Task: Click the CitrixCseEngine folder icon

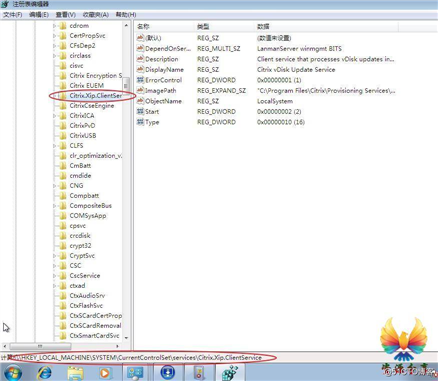Action: pyautogui.click(x=63, y=106)
